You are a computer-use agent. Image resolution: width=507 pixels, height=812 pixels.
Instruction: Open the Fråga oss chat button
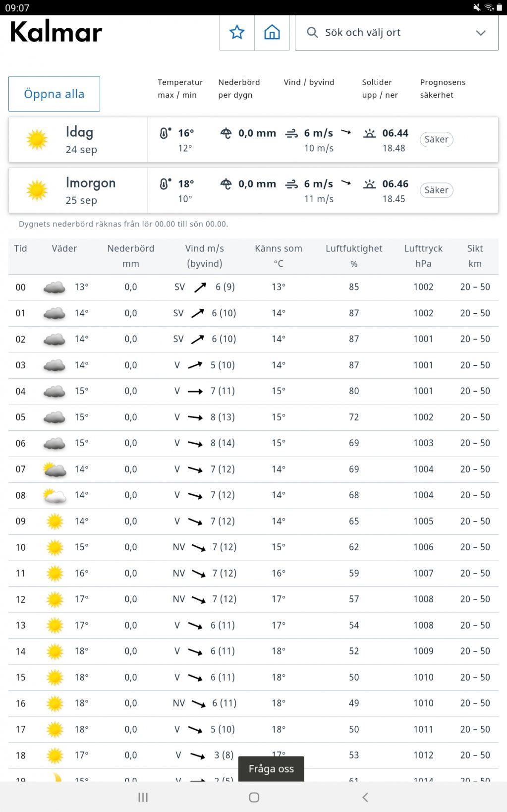pos(271,769)
